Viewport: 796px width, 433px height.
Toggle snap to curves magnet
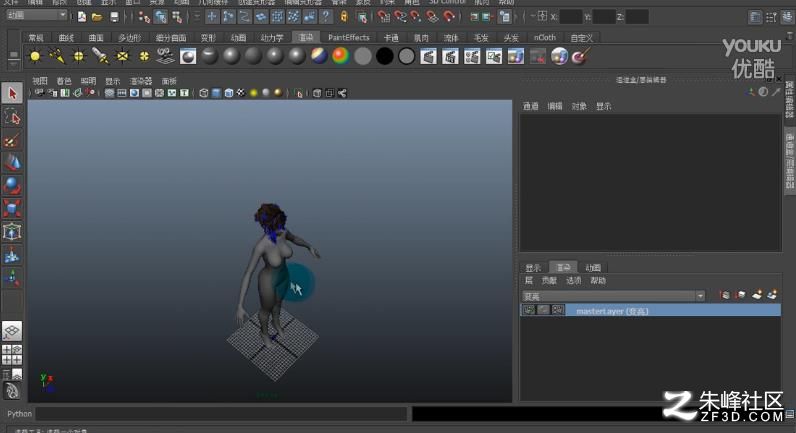400,17
